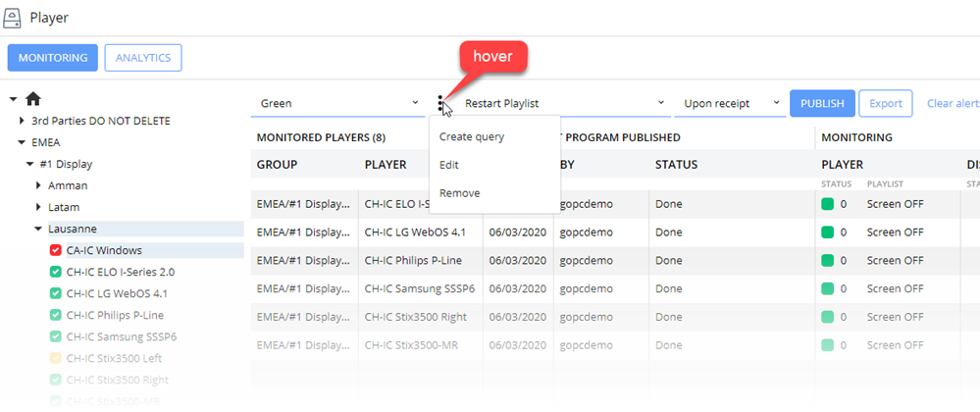Open the Green query dropdown
980x412 pixels.
[x=339, y=103]
